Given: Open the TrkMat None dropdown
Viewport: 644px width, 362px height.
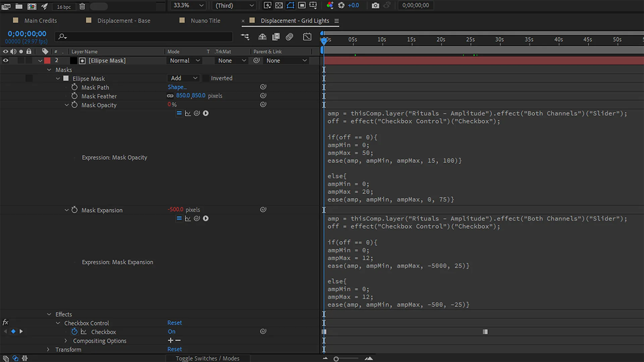Looking at the screenshot, I should coord(231,61).
